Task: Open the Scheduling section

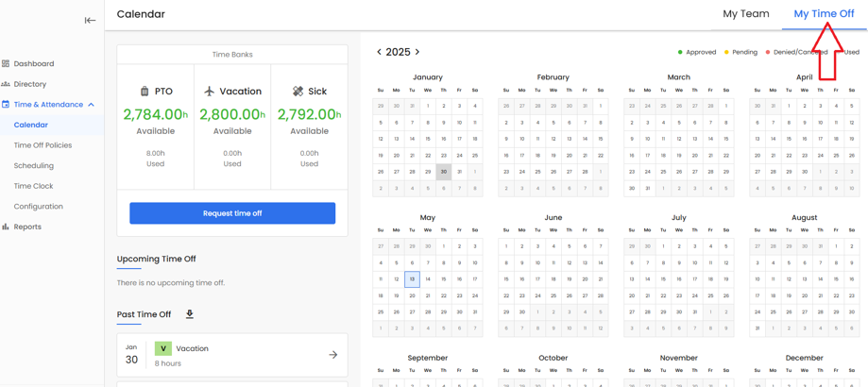Action: (33, 166)
